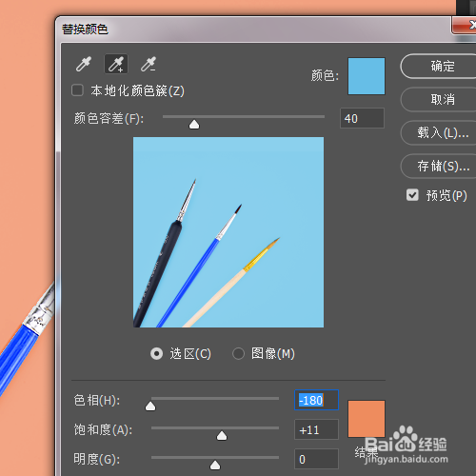Click the 明度 value field showing 0

(x=317, y=459)
